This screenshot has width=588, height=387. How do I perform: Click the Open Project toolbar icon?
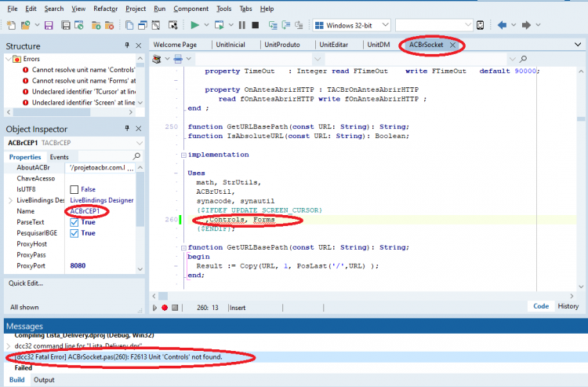[x=26, y=25]
